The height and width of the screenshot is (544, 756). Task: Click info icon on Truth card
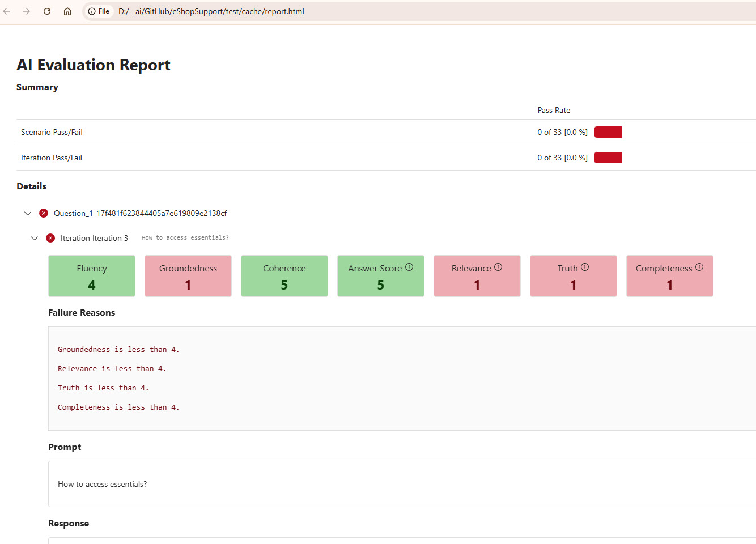pyautogui.click(x=585, y=267)
